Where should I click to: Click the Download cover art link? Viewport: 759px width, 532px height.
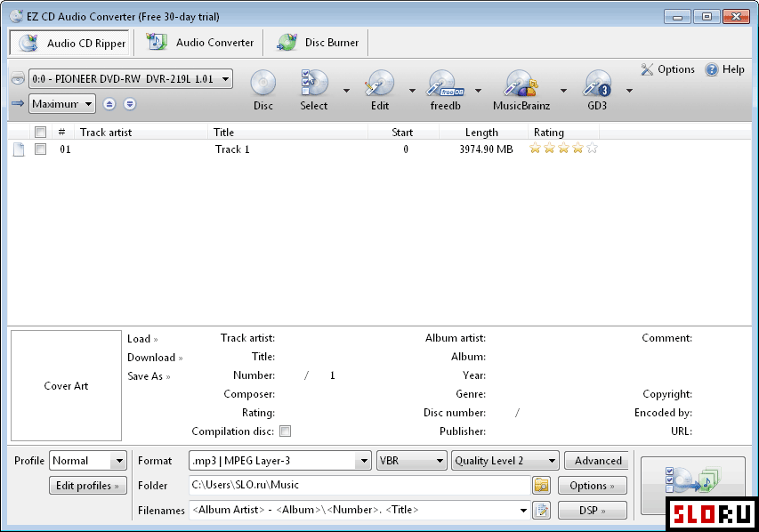155,358
